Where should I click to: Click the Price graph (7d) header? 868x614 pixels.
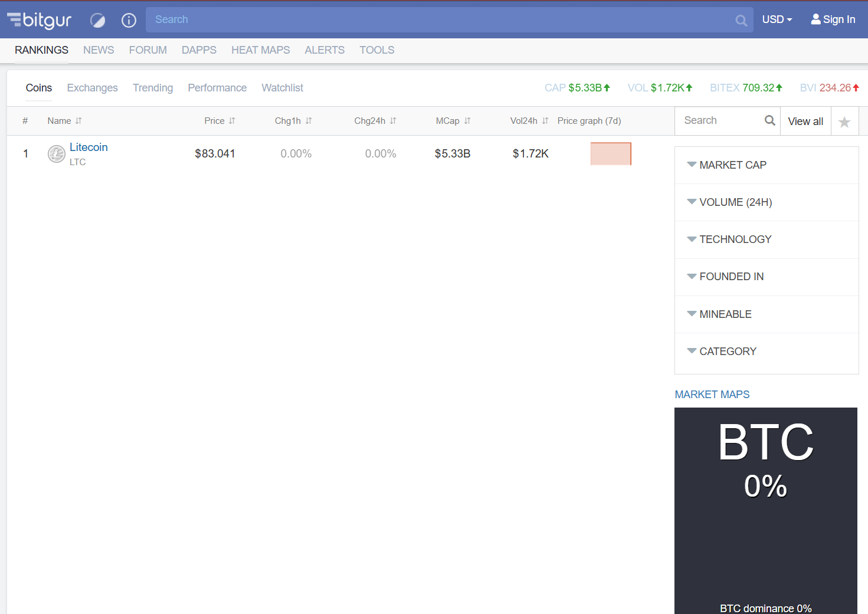[x=589, y=121]
